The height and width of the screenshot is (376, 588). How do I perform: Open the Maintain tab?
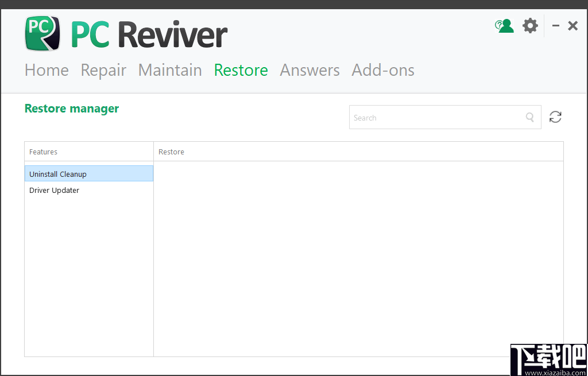tap(170, 69)
